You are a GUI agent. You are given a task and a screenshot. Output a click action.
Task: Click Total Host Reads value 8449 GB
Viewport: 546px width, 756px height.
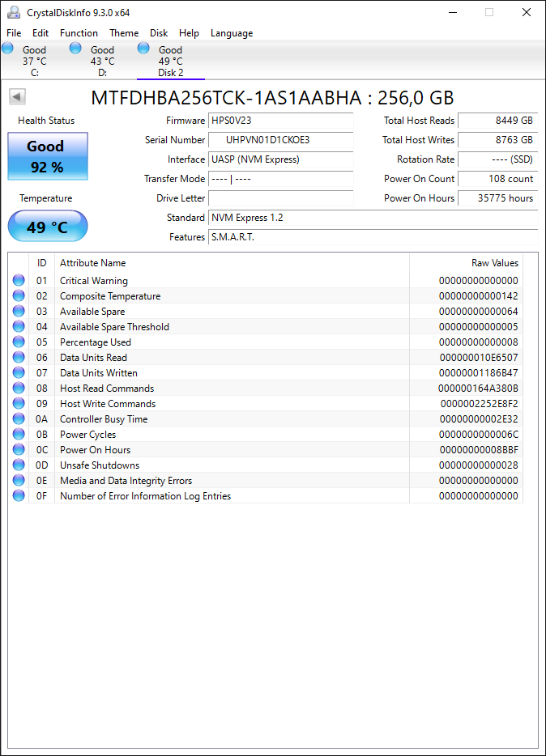click(497, 121)
